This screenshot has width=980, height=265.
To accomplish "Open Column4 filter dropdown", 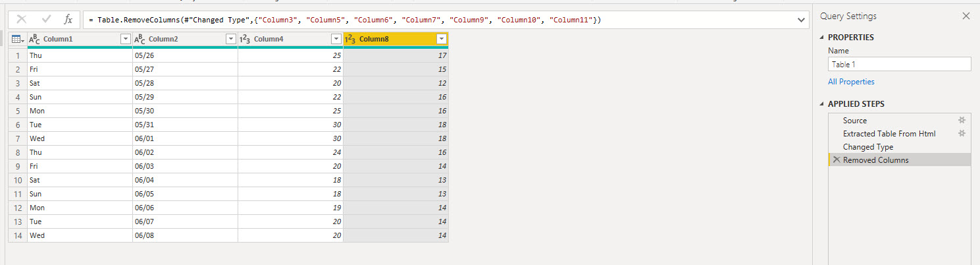I will pyautogui.click(x=336, y=40).
